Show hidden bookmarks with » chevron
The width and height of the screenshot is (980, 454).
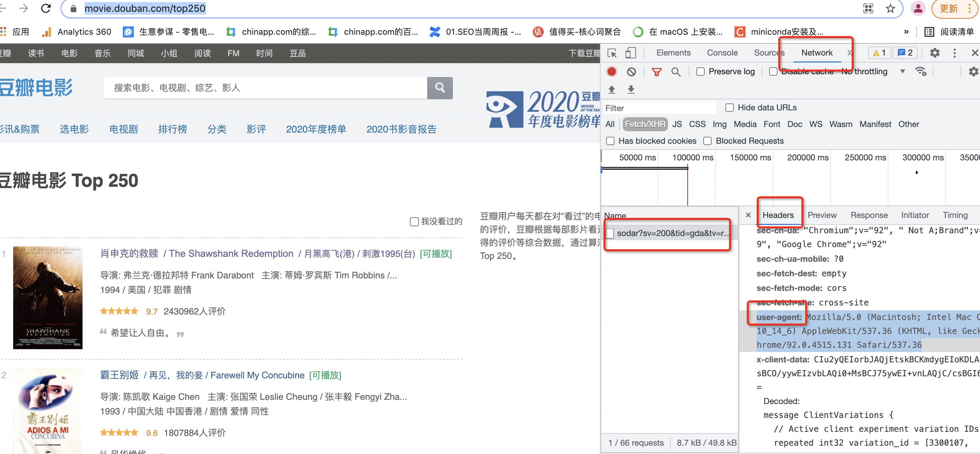[x=906, y=32]
